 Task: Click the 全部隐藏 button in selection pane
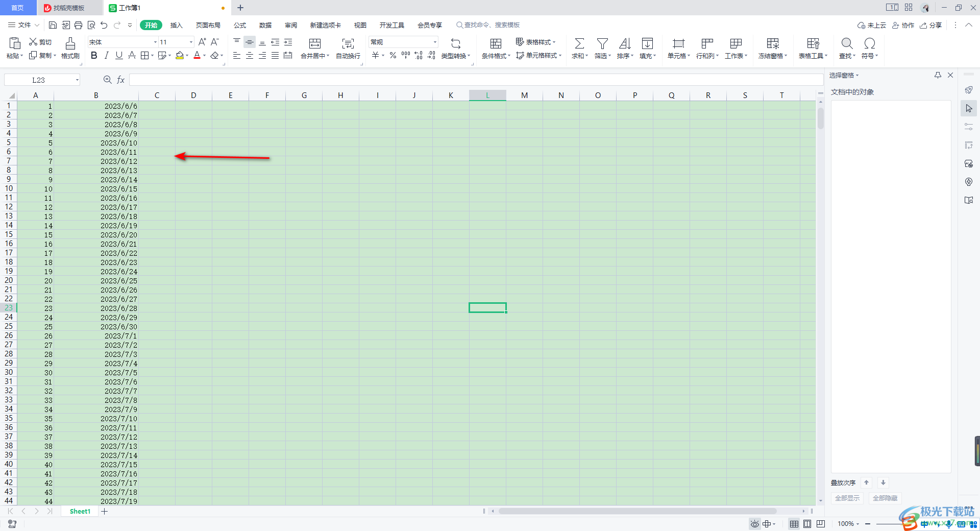point(885,498)
